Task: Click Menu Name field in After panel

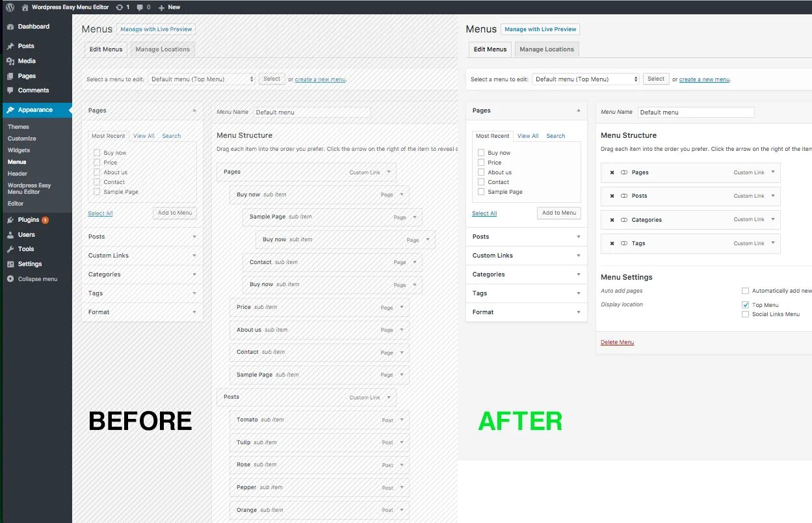Action: (696, 112)
